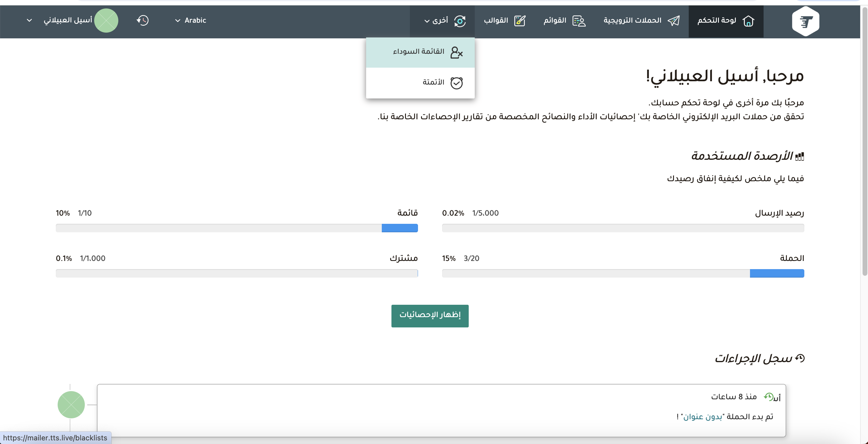868x444 pixels.
Task: Click the gear sync icon beside أخرى
Action: [x=460, y=21]
